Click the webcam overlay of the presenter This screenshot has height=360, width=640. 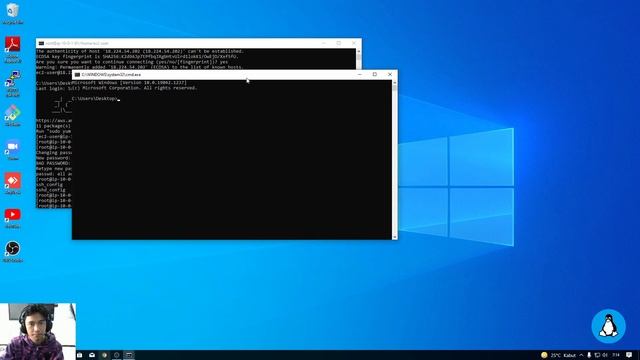click(x=38, y=331)
